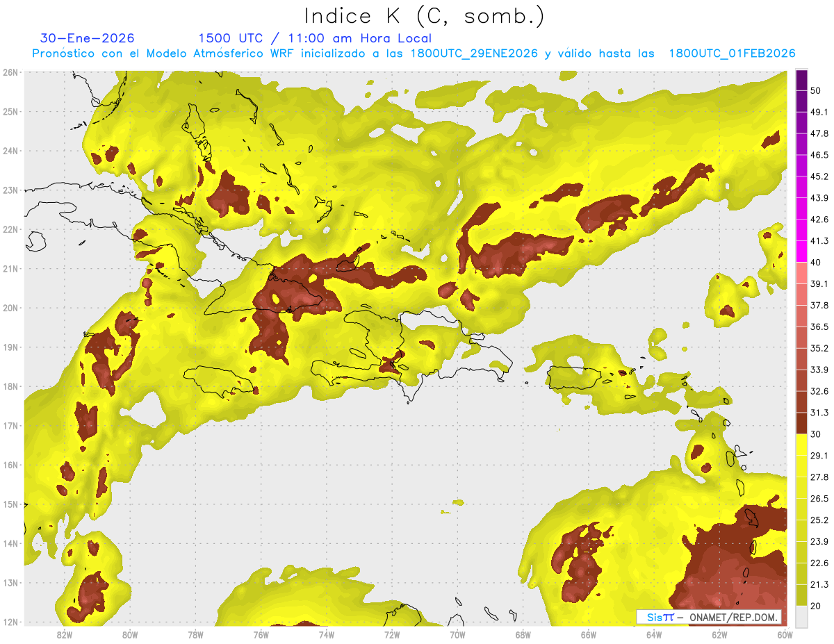Click the color scale value "46.5"
This screenshot has height=644, width=834.
(x=819, y=155)
